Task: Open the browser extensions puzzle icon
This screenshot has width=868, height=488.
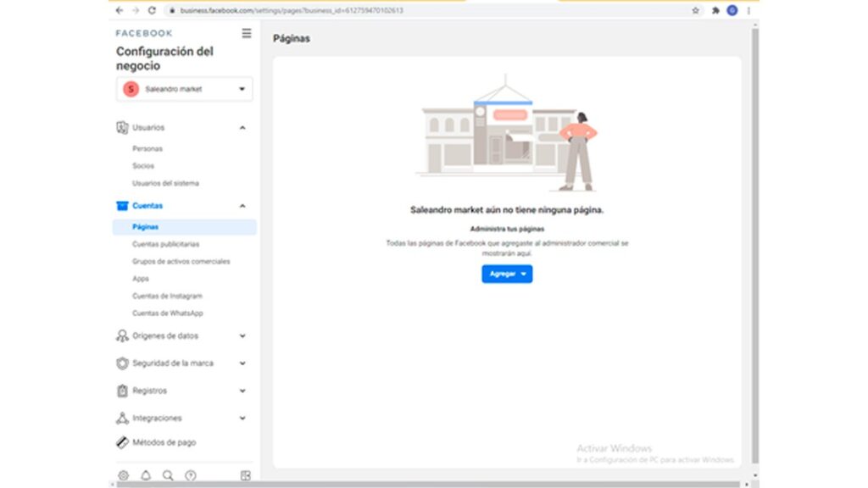Action: point(715,10)
